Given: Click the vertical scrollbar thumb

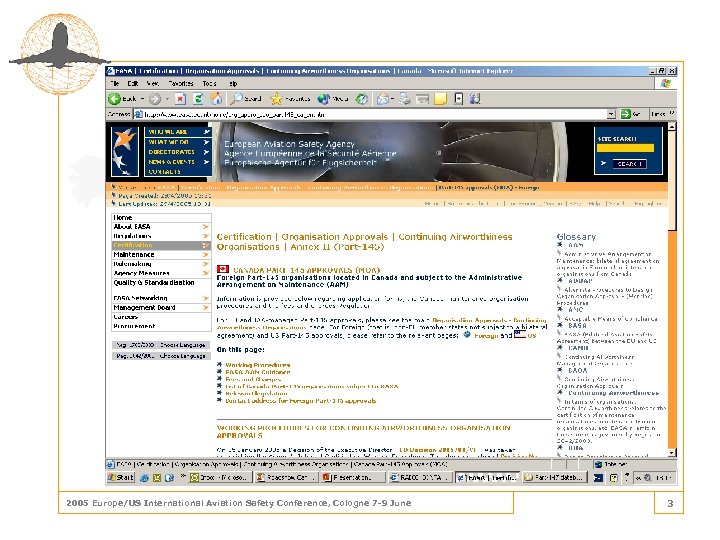Looking at the screenshot, I should (x=672, y=180).
